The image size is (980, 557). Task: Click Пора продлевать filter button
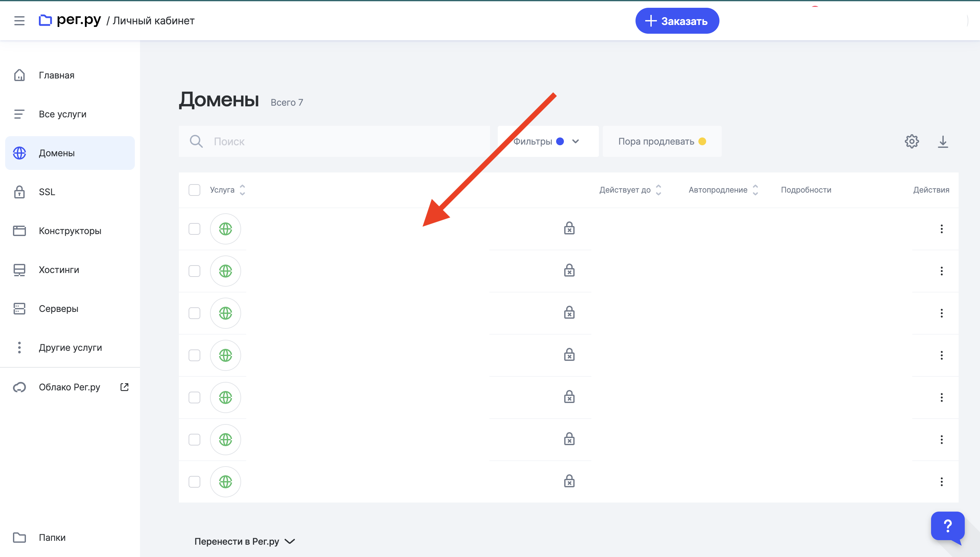pyautogui.click(x=662, y=142)
